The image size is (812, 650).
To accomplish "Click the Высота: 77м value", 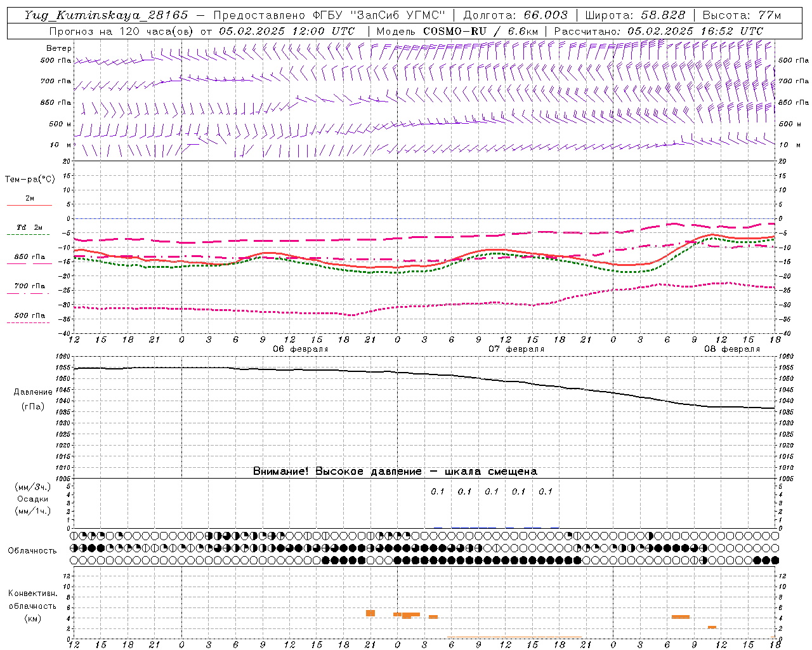I will tap(742, 15).
